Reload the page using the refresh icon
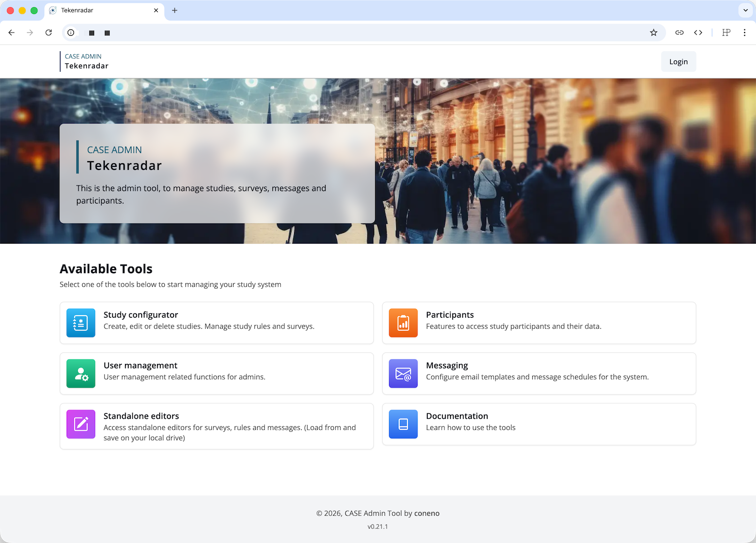This screenshot has width=756, height=543. click(x=49, y=33)
